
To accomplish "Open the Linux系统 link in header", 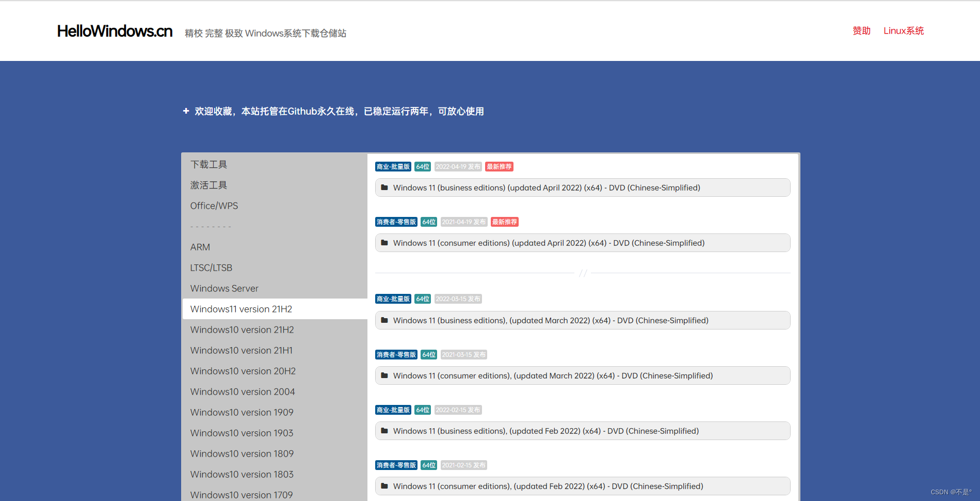I will 904,31.
